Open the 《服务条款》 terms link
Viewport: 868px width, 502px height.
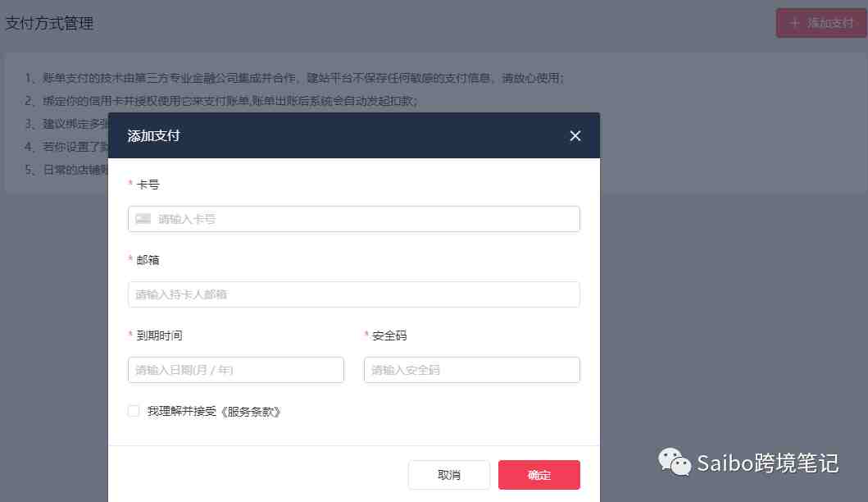[251, 412]
